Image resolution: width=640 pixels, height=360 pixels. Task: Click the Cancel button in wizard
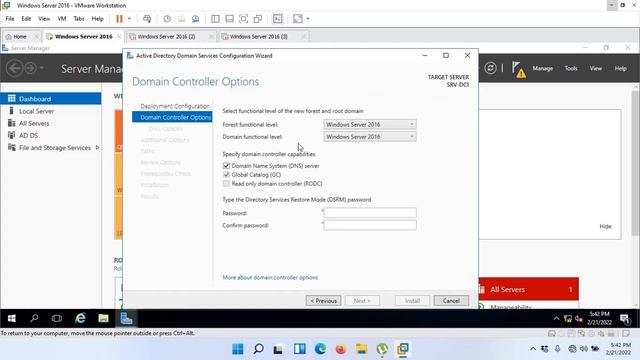click(451, 301)
